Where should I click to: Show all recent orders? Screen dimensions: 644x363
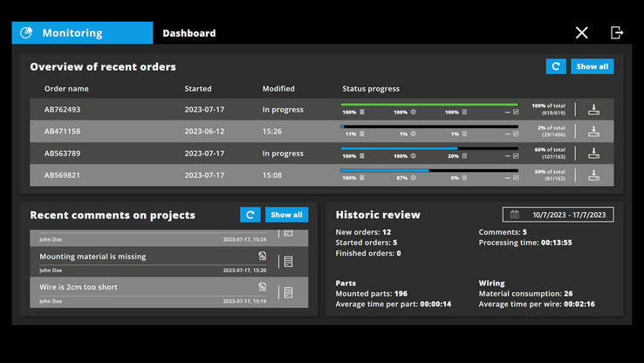point(592,66)
